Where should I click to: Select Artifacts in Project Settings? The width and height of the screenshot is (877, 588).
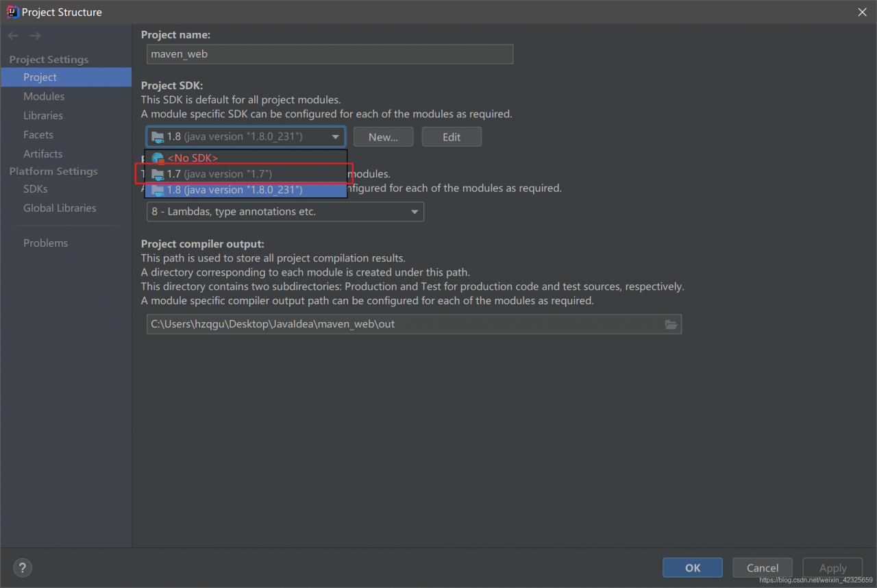(x=42, y=154)
